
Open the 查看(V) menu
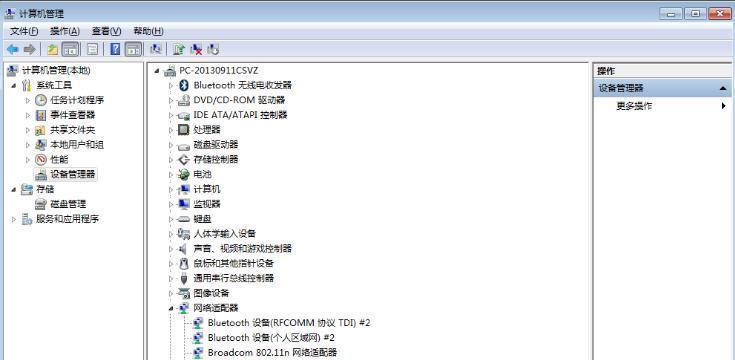coord(106,31)
